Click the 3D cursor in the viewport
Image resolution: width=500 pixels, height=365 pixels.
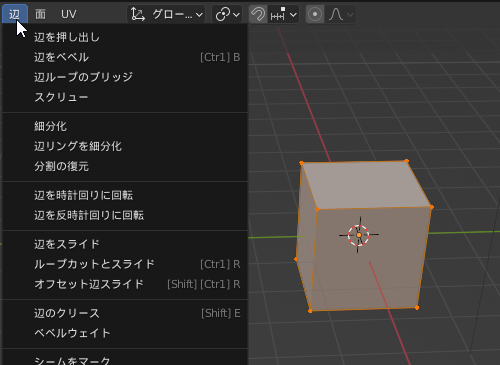359,235
